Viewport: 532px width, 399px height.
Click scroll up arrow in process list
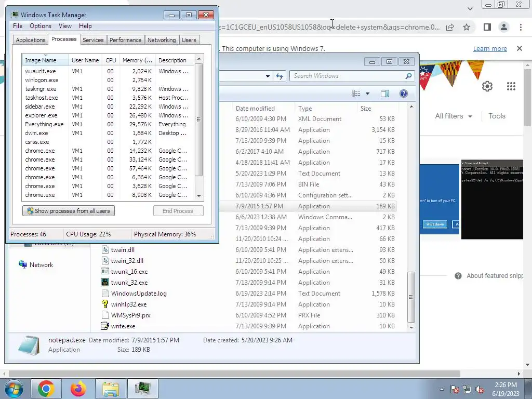coord(199,59)
